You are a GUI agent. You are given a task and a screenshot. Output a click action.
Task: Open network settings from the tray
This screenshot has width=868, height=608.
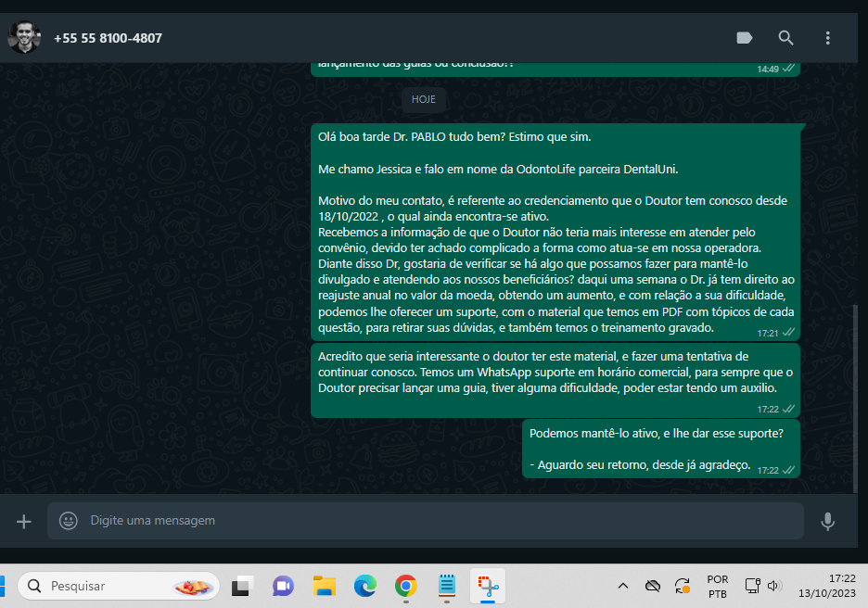[752, 586]
